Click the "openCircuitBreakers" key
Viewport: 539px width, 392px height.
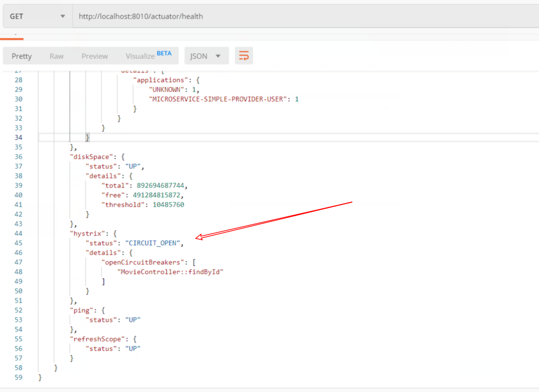(x=142, y=262)
